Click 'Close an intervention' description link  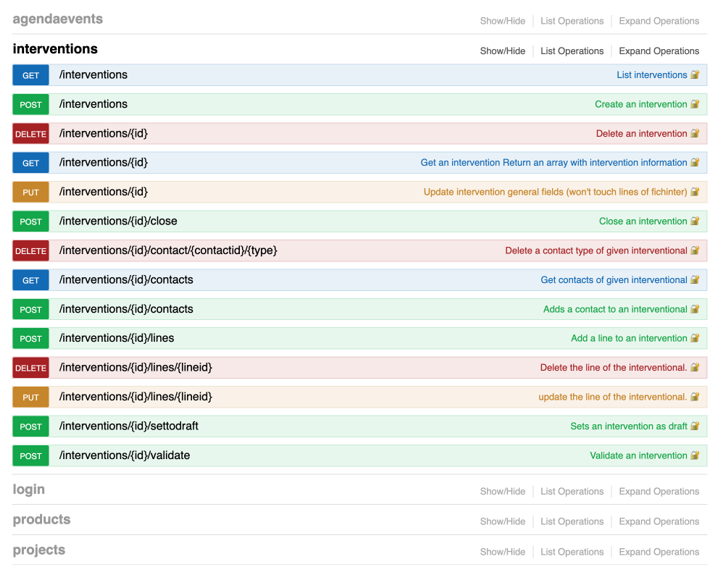643,221
